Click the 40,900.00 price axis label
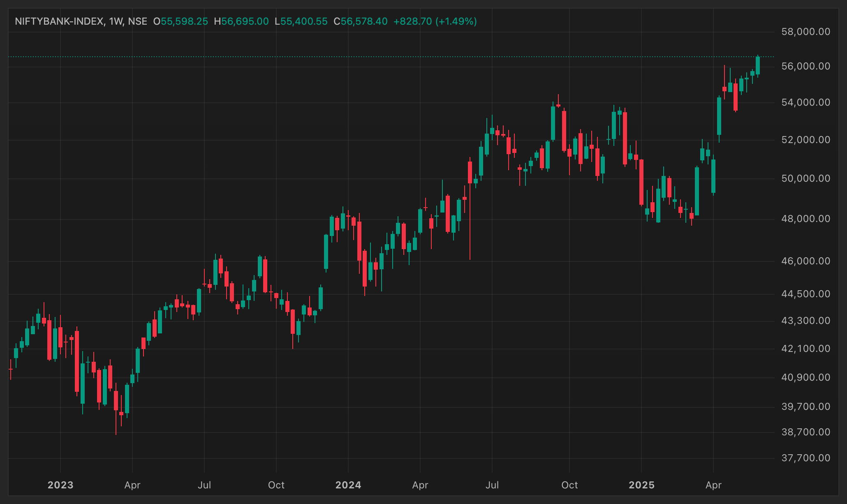Screen dimensions: 847x504 click(806, 377)
